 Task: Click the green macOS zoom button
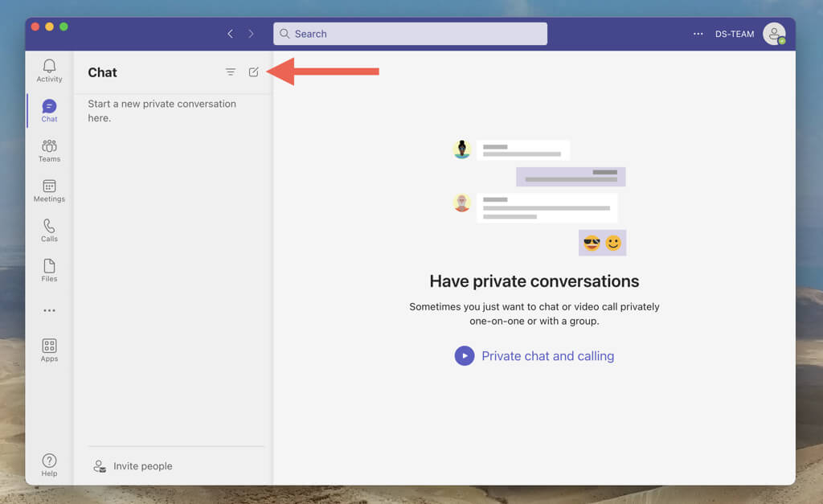[63, 27]
